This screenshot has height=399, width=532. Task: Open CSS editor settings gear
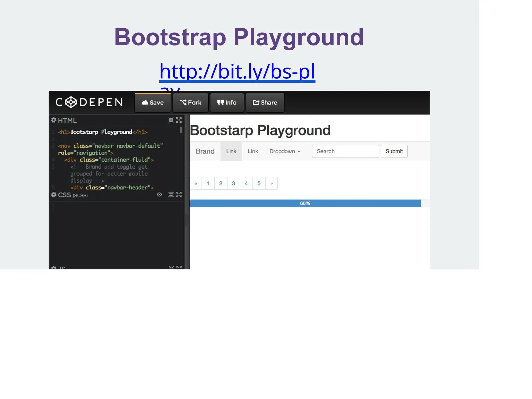pos(54,195)
